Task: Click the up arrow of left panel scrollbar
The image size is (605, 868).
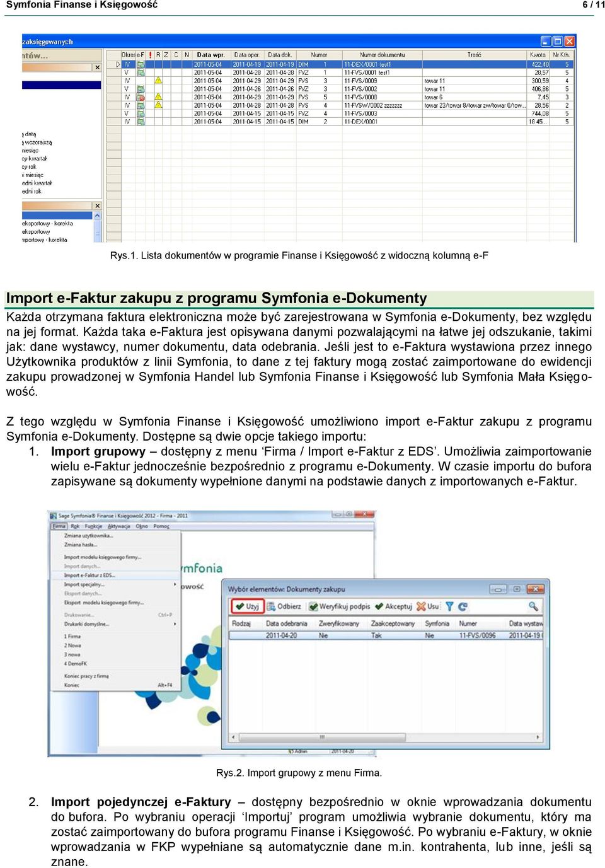Action: pyautogui.click(x=97, y=216)
